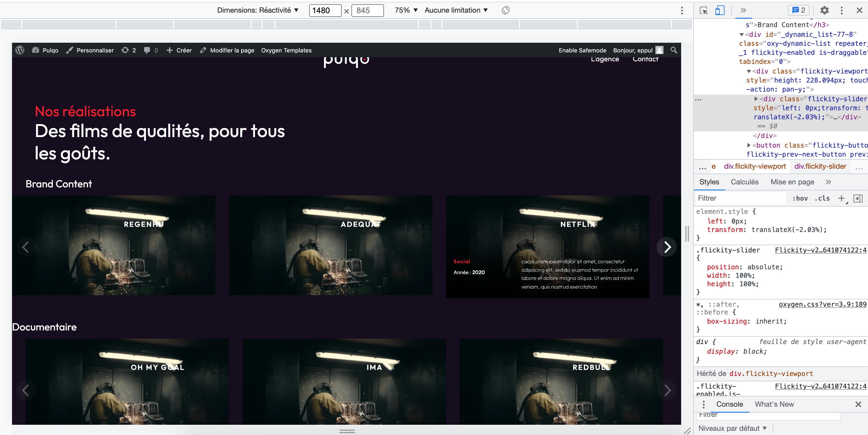Open DevTools three-dot customize menu
This screenshot has width=868, height=435.
click(x=842, y=11)
